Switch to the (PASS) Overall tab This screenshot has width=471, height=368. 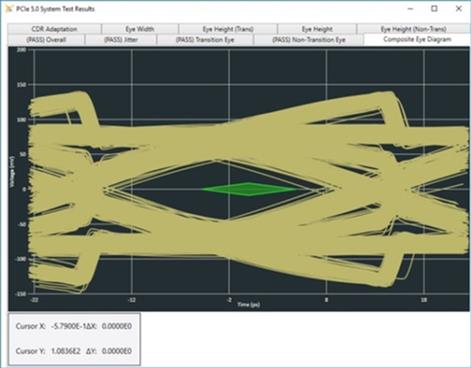[46, 40]
